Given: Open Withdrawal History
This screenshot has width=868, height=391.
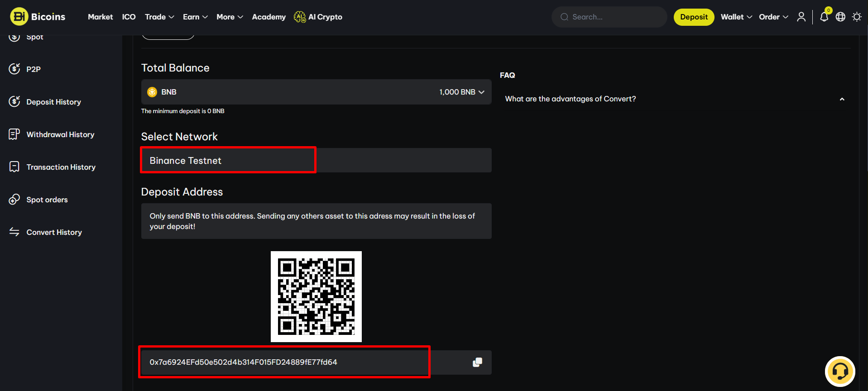Looking at the screenshot, I should [60, 134].
